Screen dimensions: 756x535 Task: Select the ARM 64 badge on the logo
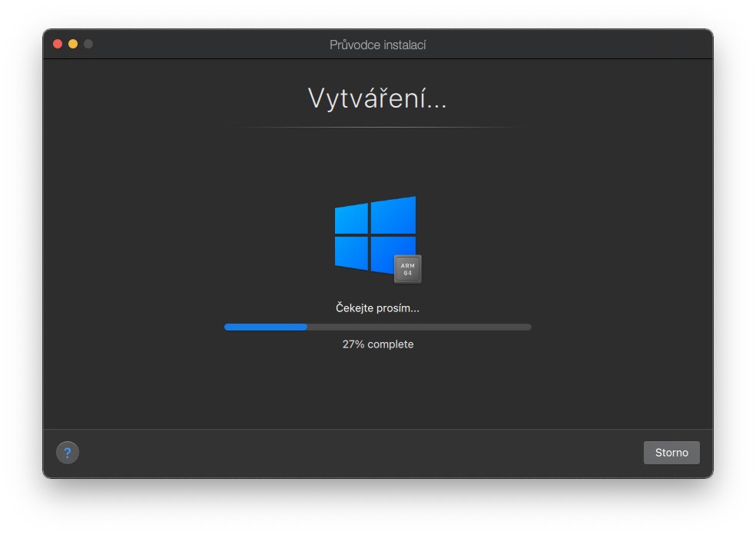coord(407,268)
